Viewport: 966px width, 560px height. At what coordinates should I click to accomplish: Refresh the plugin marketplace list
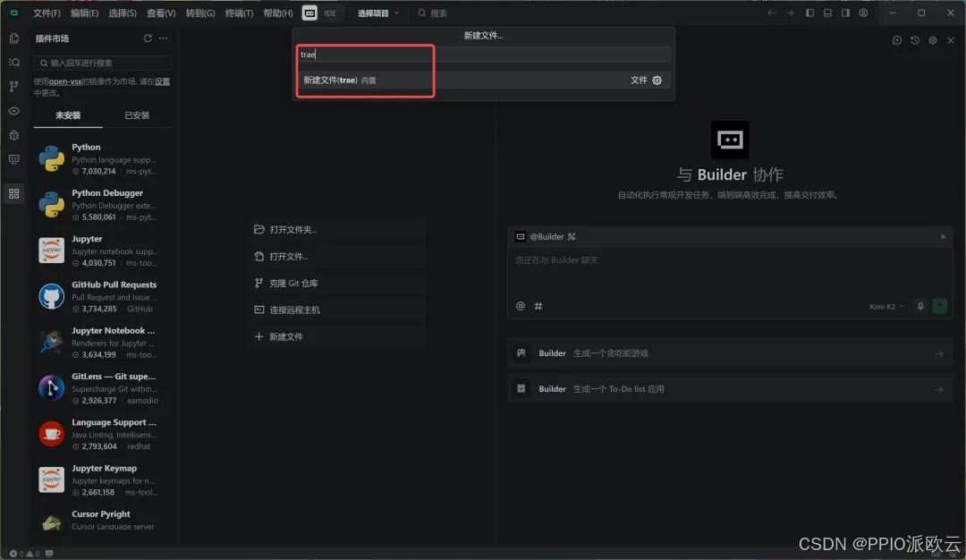pos(148,38)
